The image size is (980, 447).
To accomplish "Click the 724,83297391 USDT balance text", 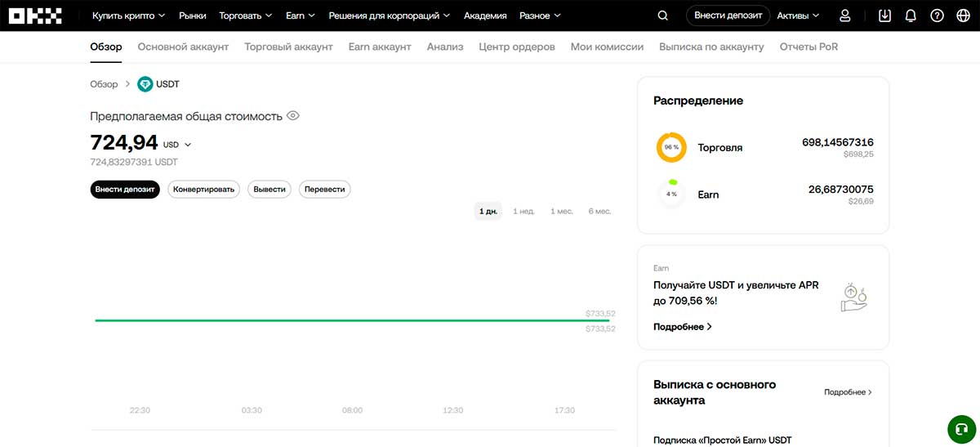I will 134,163.
